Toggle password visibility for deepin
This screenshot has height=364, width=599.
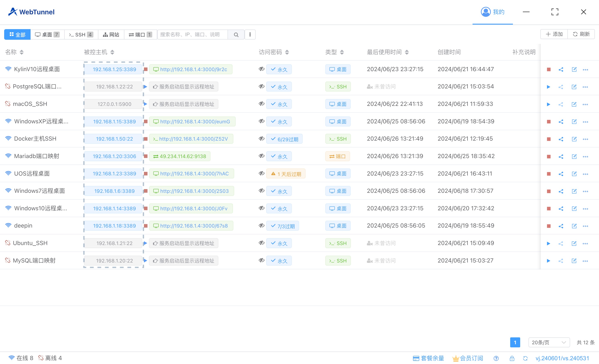(262, 225)
